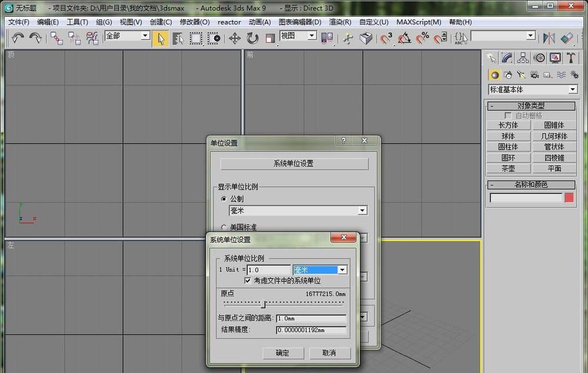
Task: Toggle Select and Manipulate tool
Action: pos(348,38)
